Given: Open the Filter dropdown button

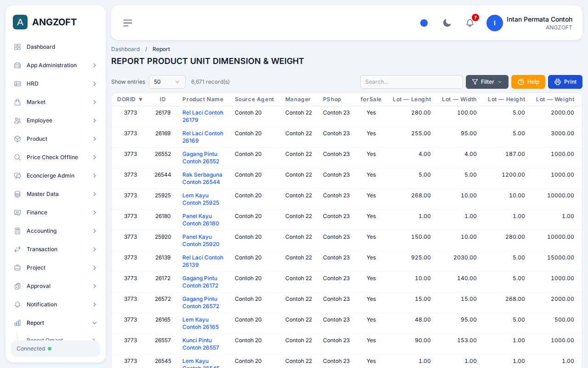Looking at the screenshot, I should click(x=487, y=82).
